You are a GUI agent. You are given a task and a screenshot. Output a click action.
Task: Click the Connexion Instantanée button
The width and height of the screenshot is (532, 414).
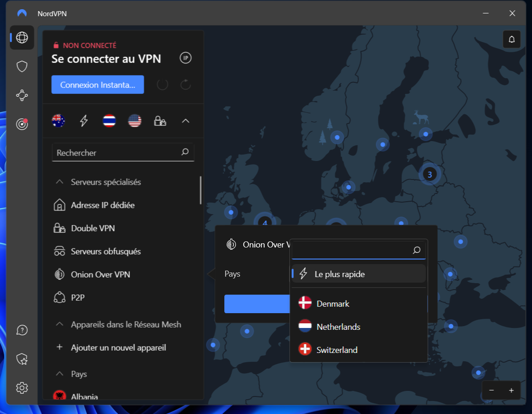[x=98, y=85]
